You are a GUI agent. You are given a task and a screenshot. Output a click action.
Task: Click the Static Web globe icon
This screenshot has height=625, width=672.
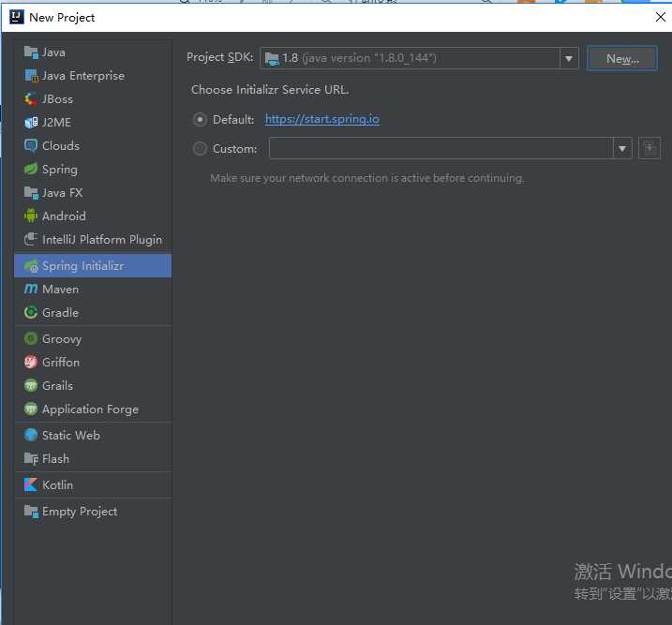tap(31, 435)
